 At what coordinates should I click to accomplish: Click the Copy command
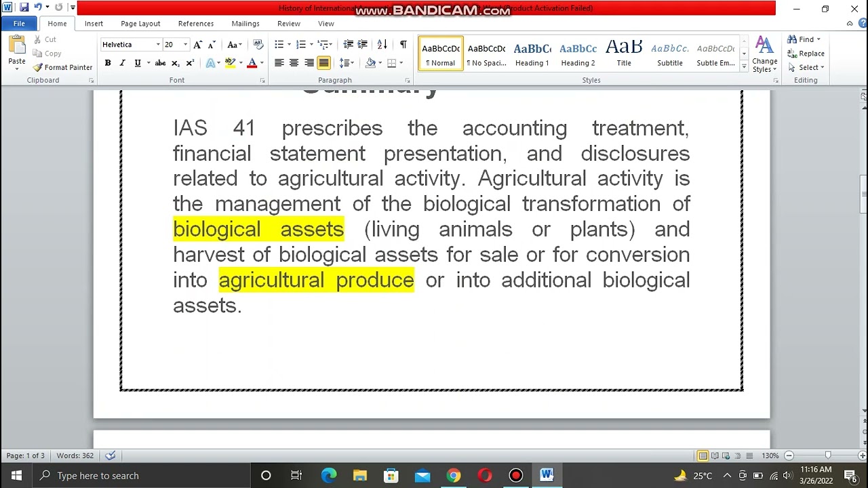tap(47, 54)
